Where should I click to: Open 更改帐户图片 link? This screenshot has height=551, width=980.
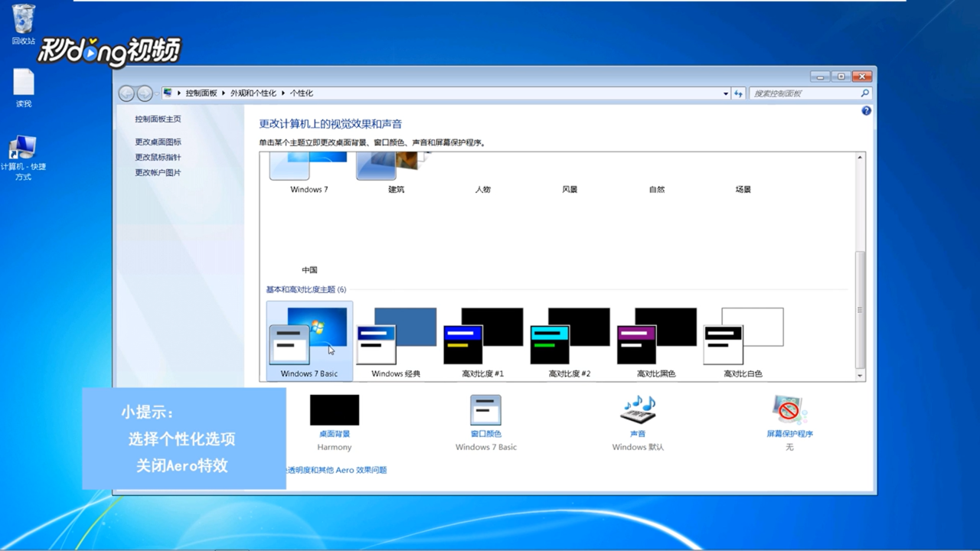(158, 173)
